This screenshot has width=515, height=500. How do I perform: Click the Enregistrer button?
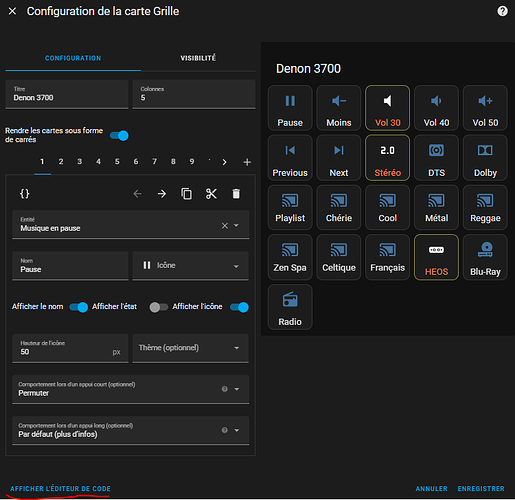481,489
